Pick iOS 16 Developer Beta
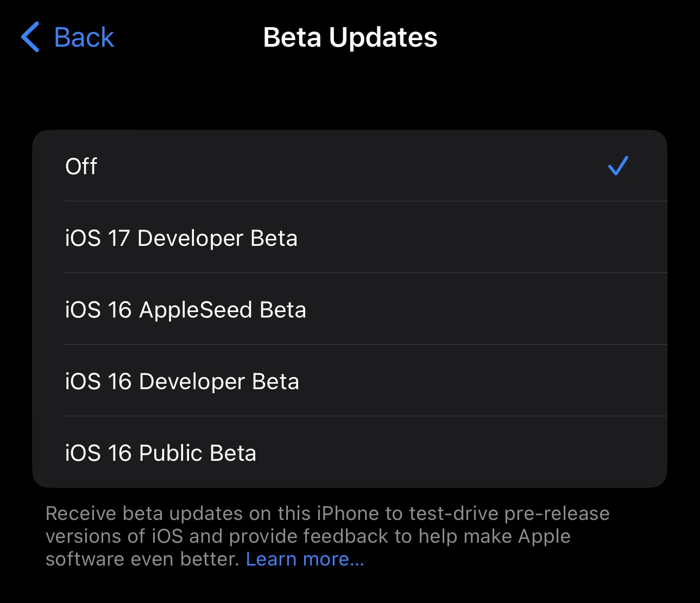700x603 pixels. point(182,381)
